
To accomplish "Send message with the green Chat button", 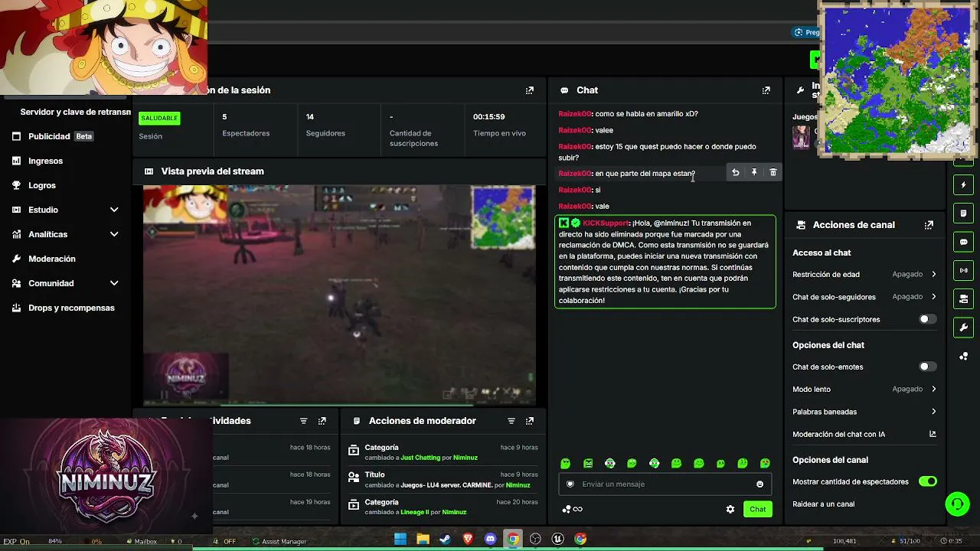I will 757,509.
